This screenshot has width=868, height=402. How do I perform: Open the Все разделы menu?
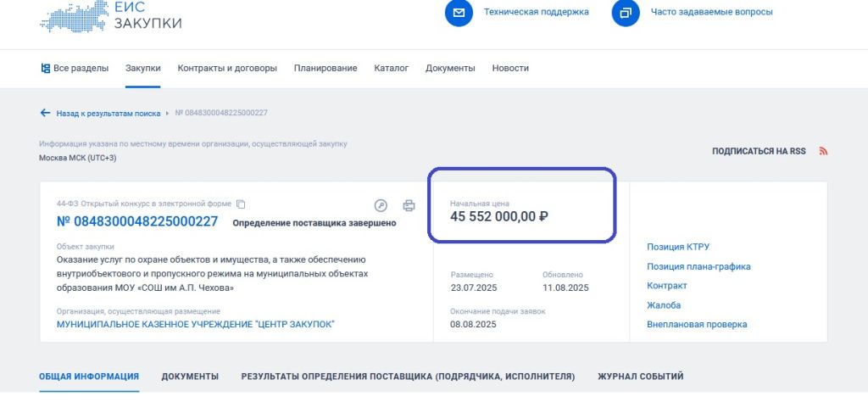pos(75,68)
